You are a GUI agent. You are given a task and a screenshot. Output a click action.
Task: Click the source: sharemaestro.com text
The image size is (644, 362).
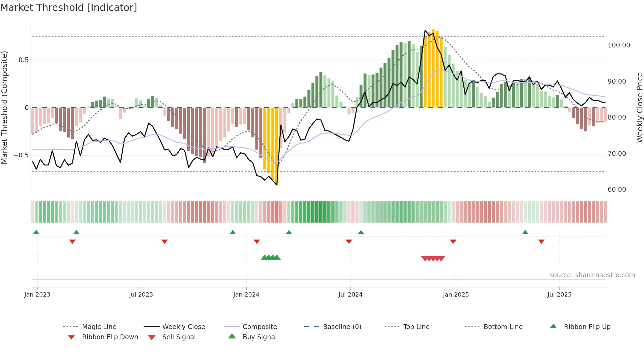point(592,275)
